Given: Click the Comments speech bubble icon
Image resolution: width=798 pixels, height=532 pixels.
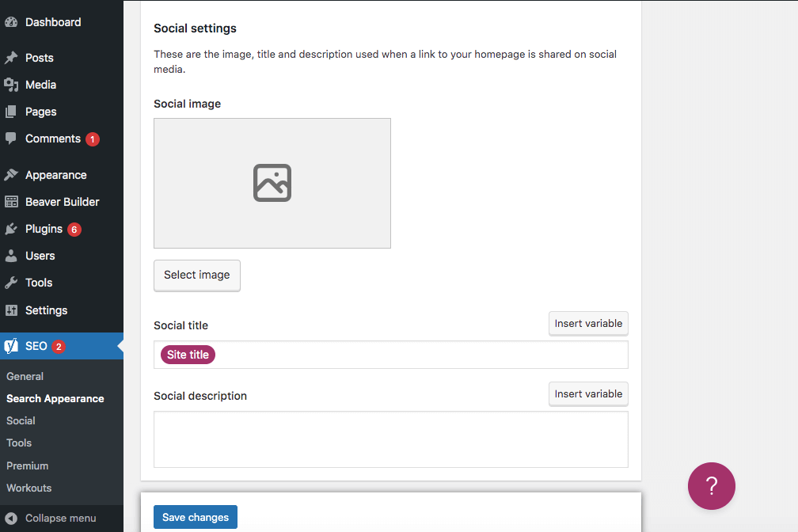Looking at the screenshot, I should 11,139.
